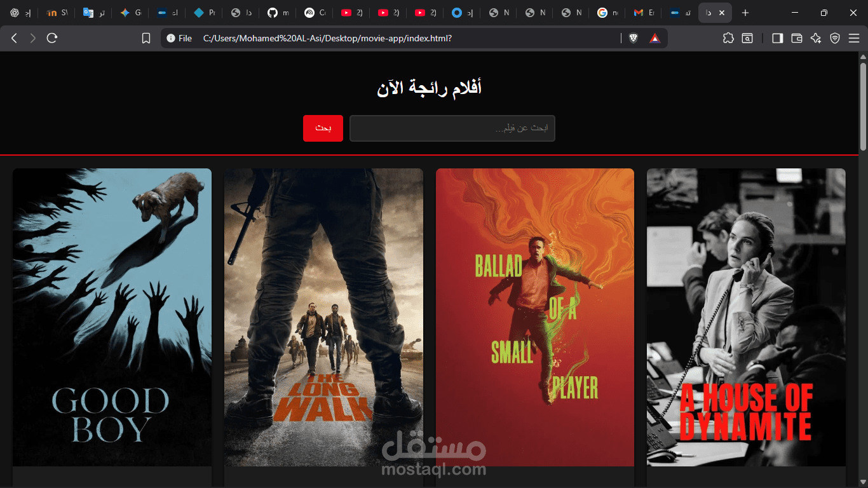The image size is (868, 488).
Task: Launch the Leo AI sparkle icon
Action: click(816, 38)
